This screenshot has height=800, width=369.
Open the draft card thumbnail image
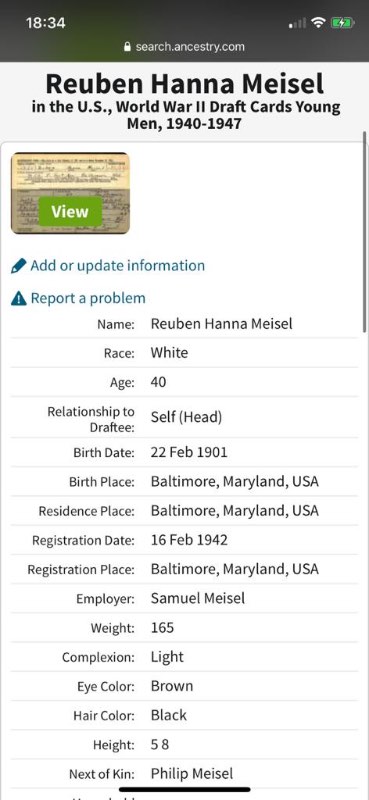tap(70, 193)
